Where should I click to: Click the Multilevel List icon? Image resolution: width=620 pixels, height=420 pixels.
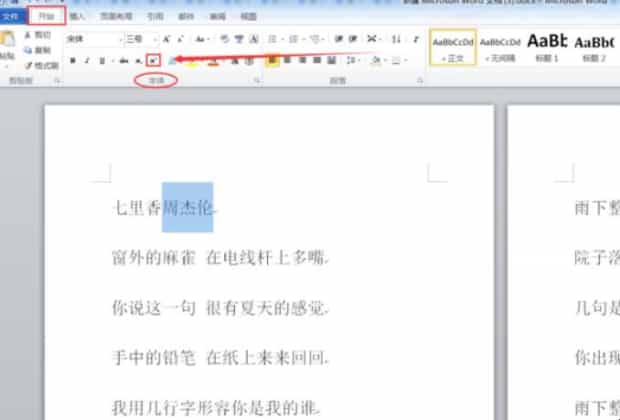(x=314, y=39)
